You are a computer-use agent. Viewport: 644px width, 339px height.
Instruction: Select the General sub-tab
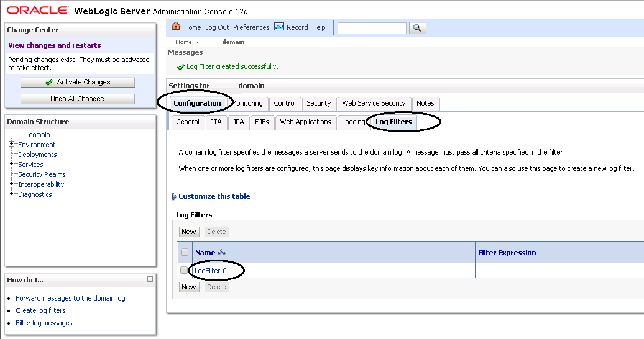(x=188, y=122)
